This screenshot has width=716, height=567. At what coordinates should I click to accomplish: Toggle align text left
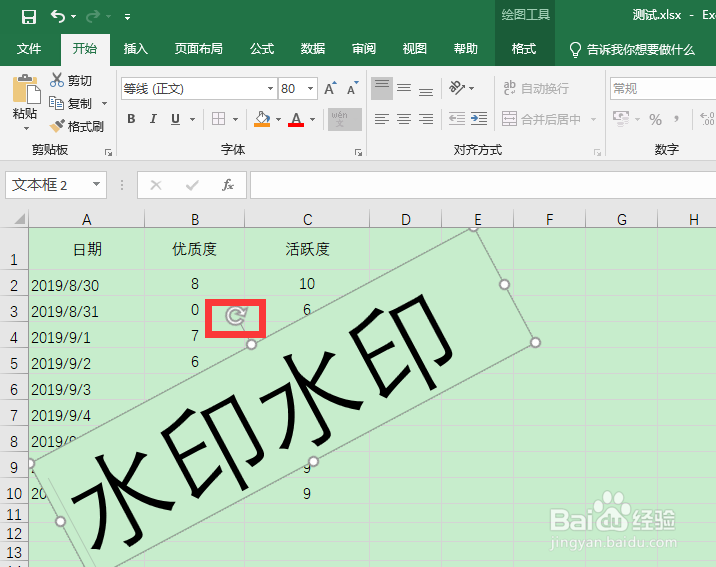click(382, 119)
